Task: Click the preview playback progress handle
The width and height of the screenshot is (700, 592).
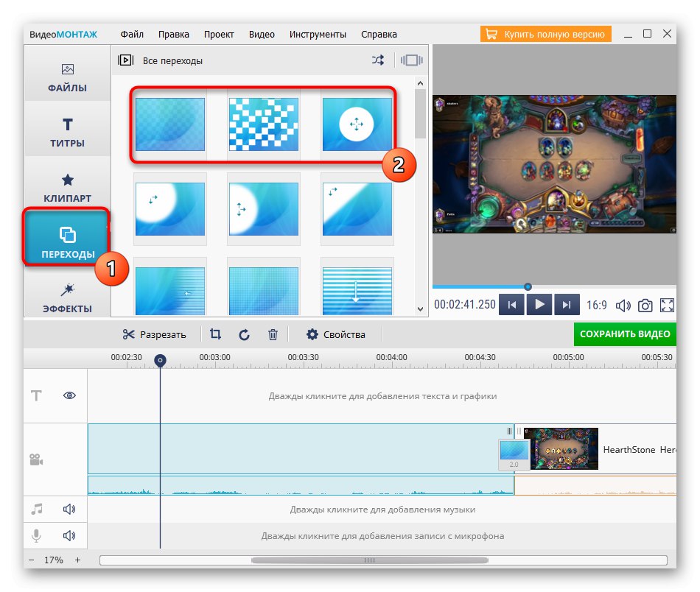Action: coord(528,286)
